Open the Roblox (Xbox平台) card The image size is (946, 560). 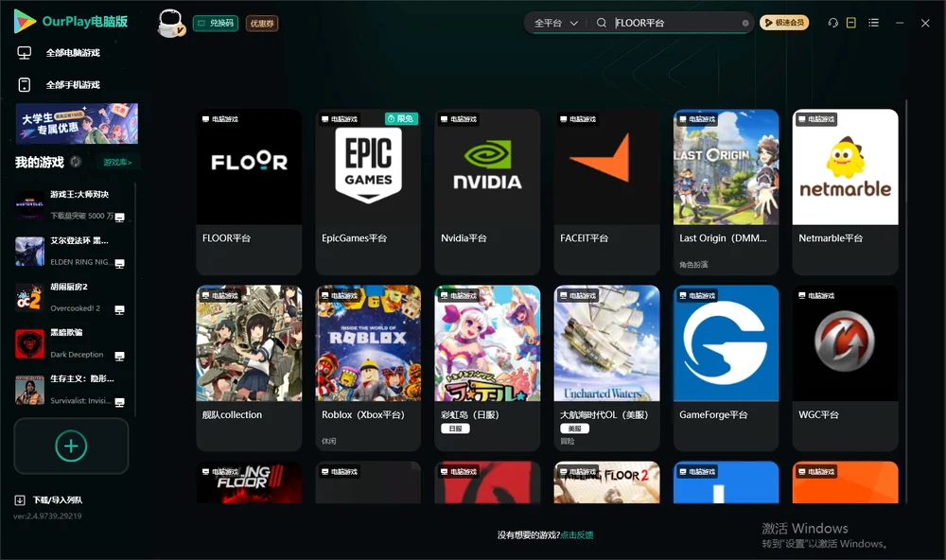pos(368,368)
